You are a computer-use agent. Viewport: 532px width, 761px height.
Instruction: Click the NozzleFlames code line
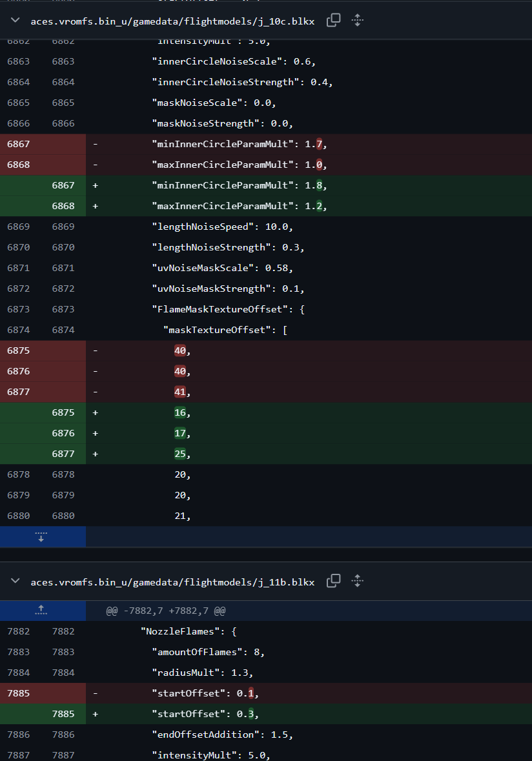click(189, 631)
